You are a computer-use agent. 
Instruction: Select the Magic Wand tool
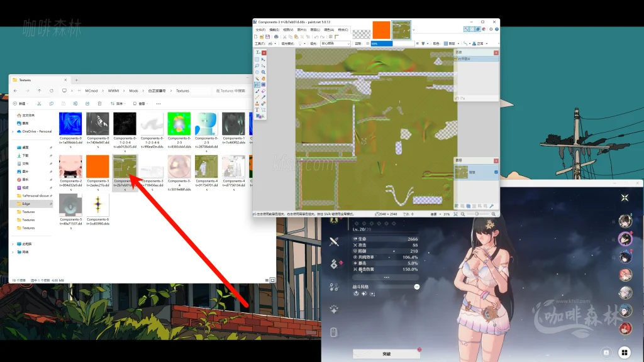click(x=257, y=79)
